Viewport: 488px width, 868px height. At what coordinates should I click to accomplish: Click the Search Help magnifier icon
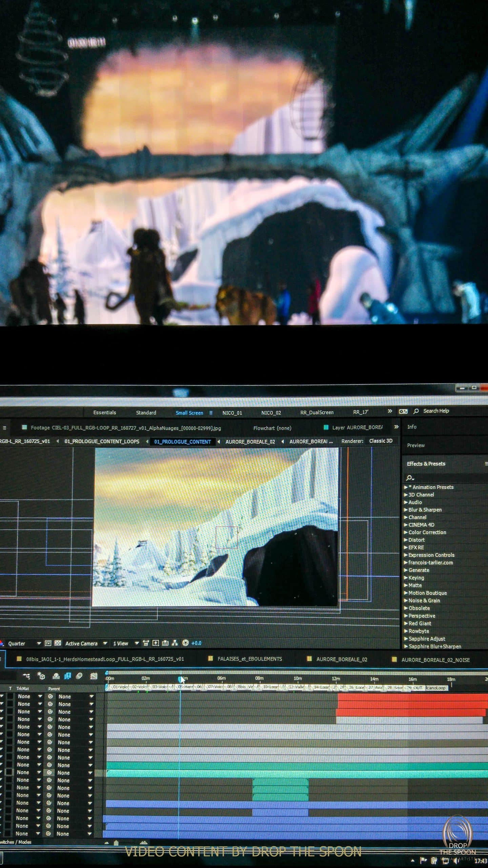point(416,411)
